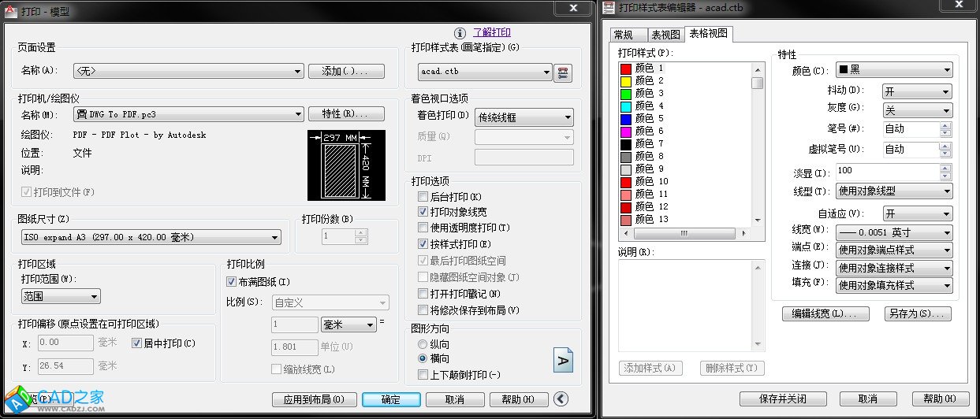Select the 纵向 orientation radio button
This screenshot has width=980, height=419.
[423, 344]
